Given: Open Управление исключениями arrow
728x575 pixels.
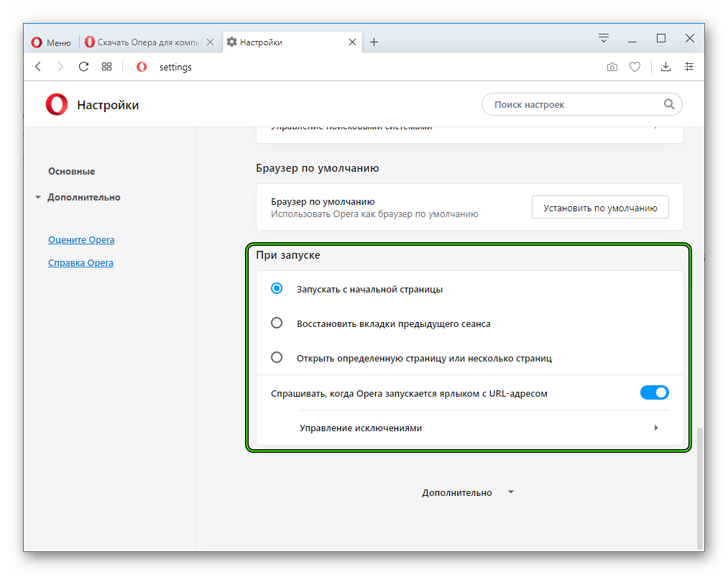Looking at the screenshot, I should click(656, 428).
